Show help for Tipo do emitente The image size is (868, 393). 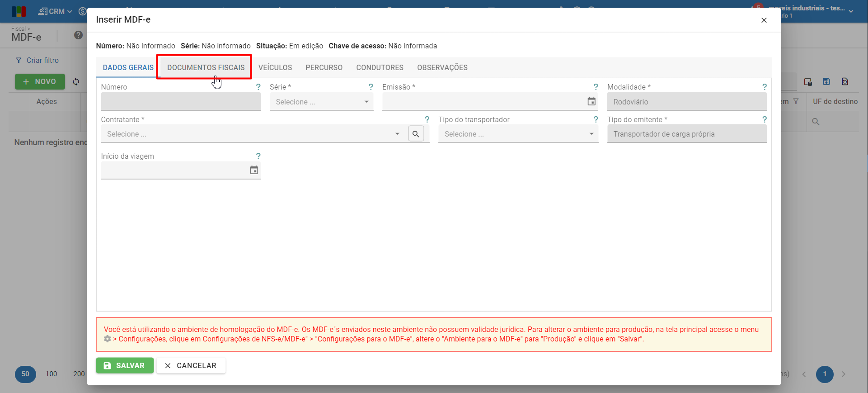pos(765,119)
